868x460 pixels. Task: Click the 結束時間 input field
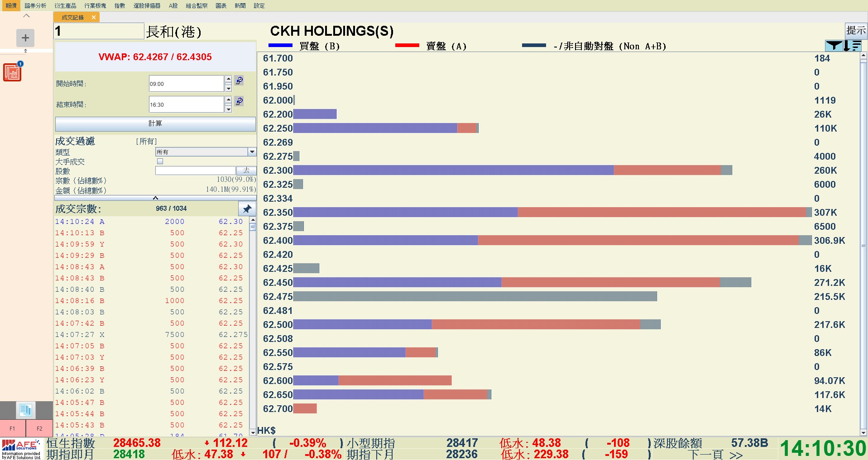[x=186, y=104]
